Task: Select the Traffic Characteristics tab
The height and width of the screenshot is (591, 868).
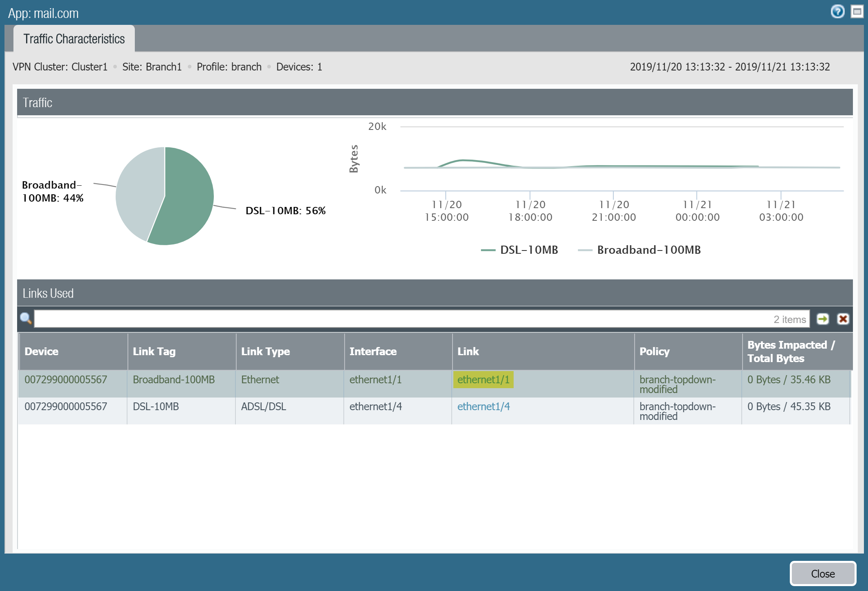Action: point(74,39)
